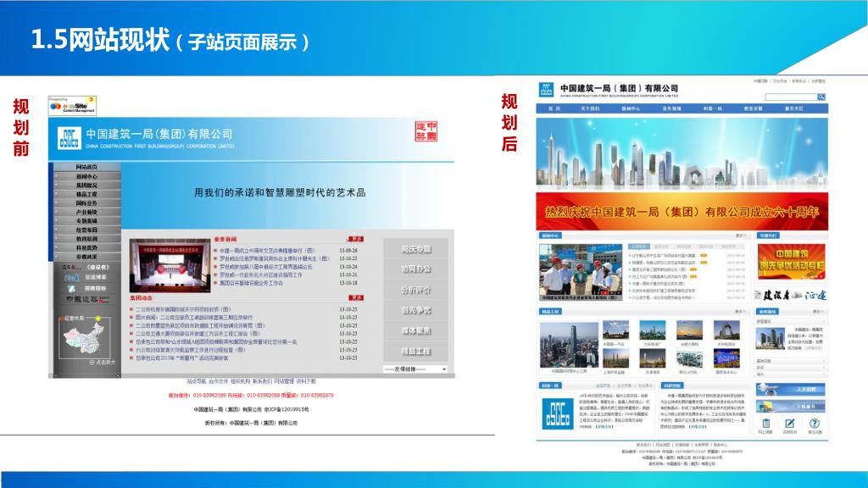
Task: Open the hard-hat workers news photo
Action: pyautogui.click(x=581, y=272)
